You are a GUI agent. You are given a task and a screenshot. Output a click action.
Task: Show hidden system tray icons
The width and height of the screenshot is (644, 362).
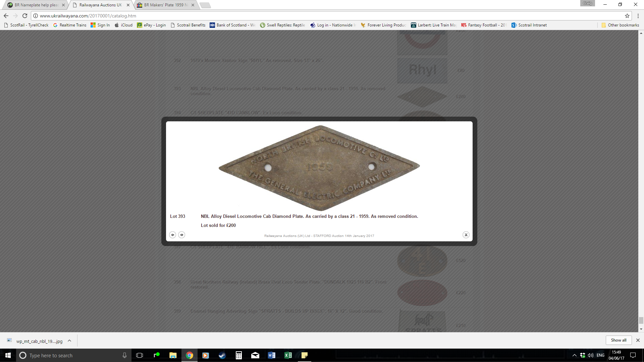tap(574, 355)
